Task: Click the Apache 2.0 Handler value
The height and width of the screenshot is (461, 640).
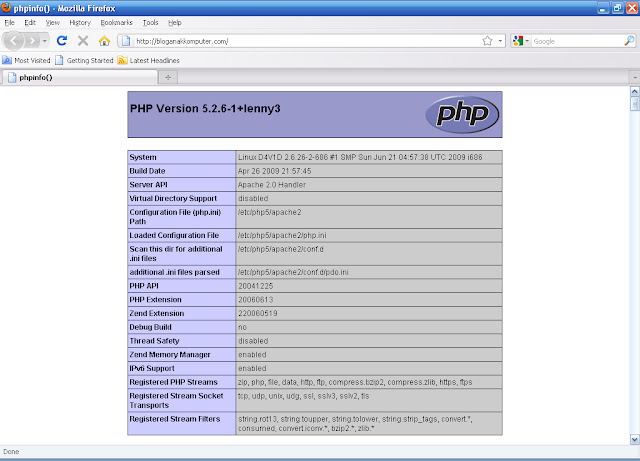Action: [272, 185]
